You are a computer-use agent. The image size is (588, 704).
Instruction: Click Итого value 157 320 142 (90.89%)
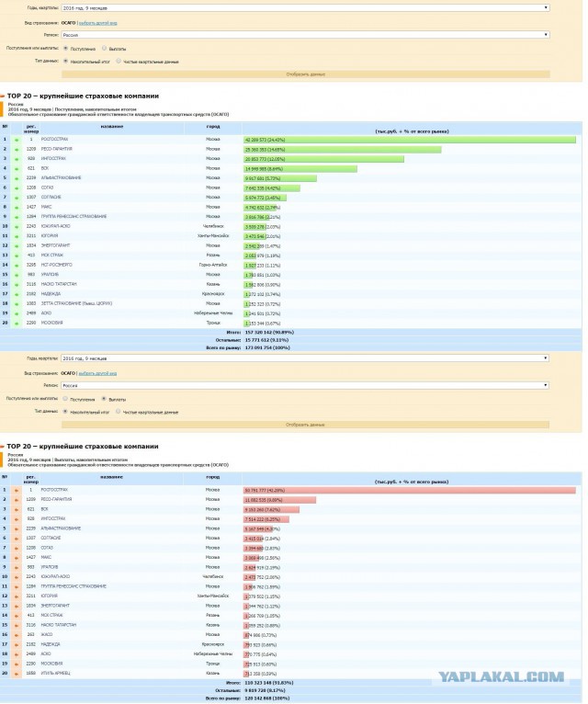click(x=269, y=333)
